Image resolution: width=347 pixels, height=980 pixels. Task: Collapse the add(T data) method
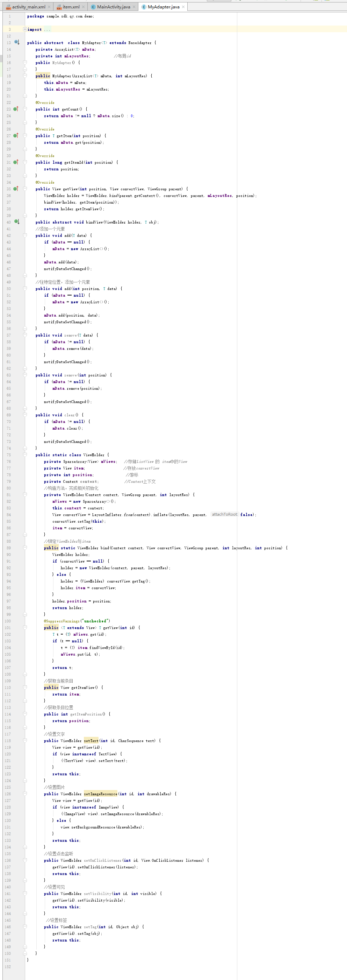pos(25,235)
